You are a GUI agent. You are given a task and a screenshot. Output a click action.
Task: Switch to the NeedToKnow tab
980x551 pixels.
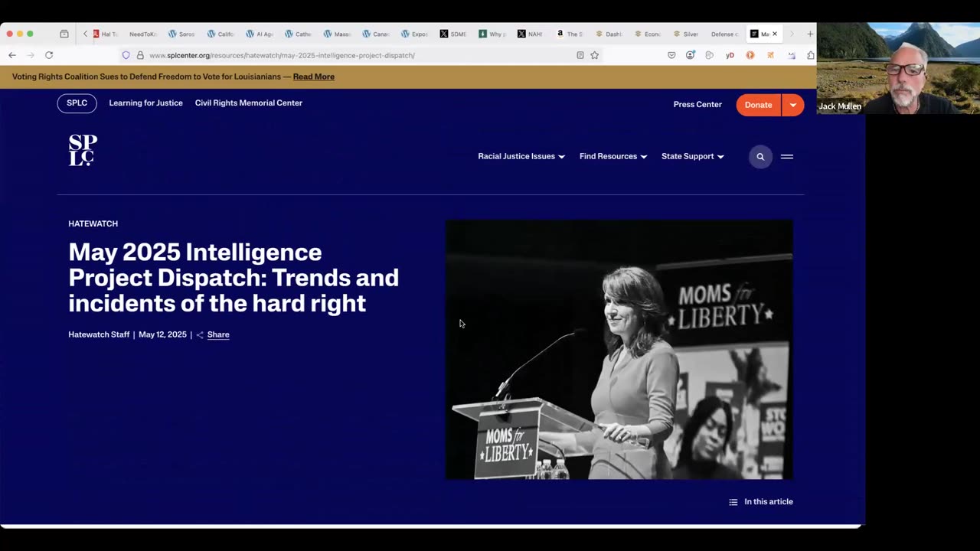(142, 34)
